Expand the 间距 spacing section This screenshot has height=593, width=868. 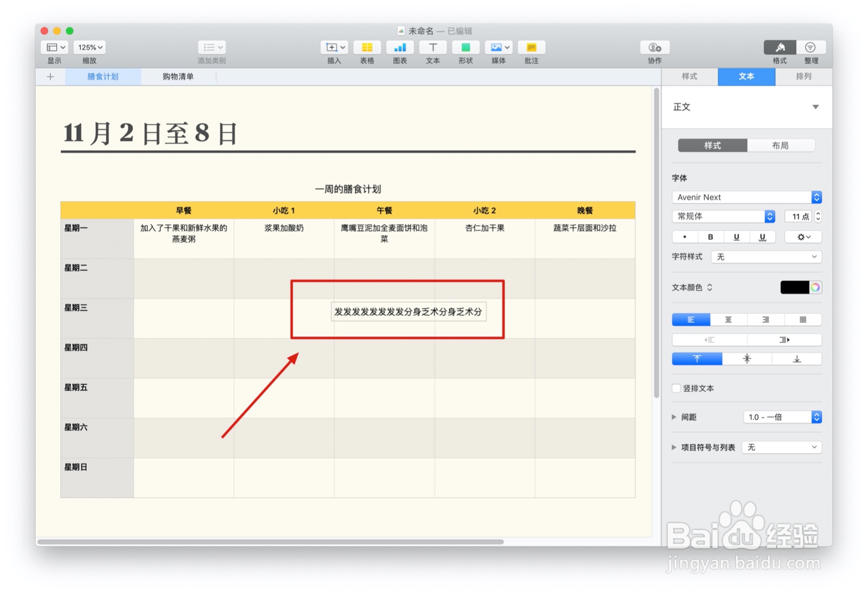coord(674,417)
